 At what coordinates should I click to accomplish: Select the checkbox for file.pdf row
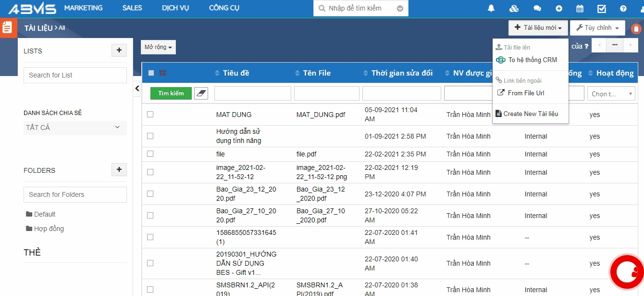pyautogui.click(x=150, y=154)
